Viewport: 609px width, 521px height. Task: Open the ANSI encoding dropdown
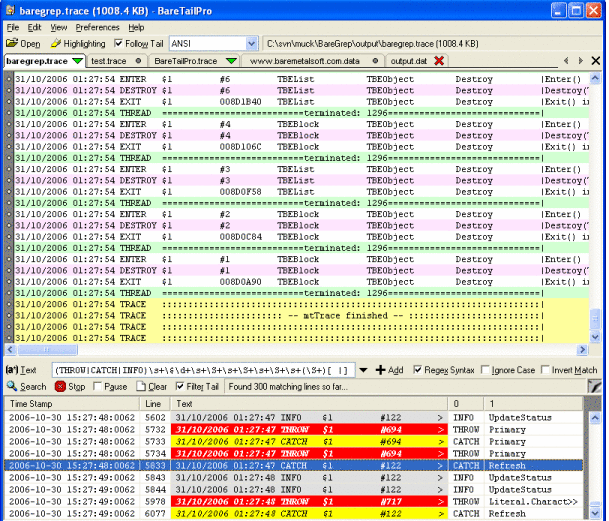click(252, 44)
